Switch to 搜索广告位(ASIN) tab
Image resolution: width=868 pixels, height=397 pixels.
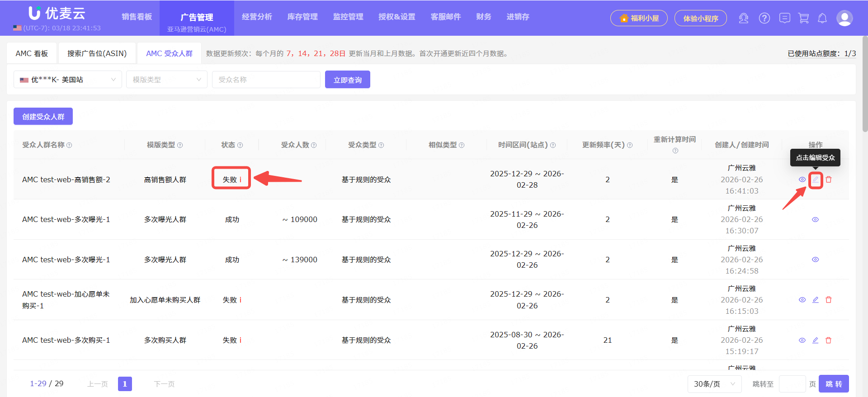pyautogui.click(x=97, y=53)
